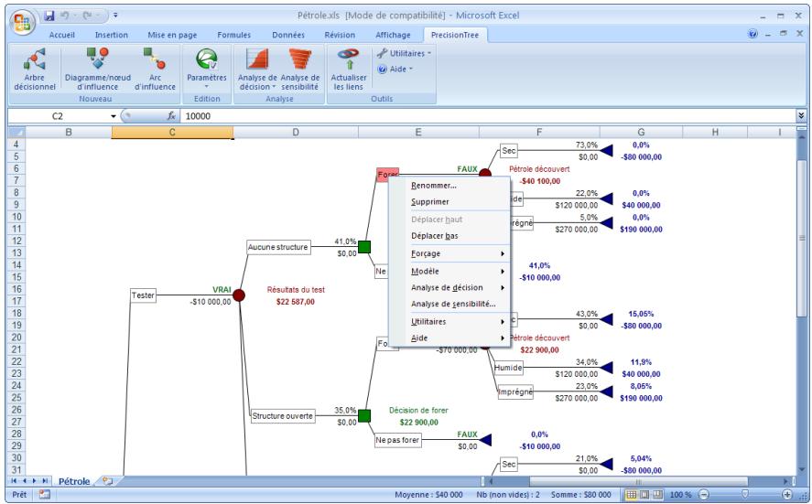Click the Structure ouverte branch label
This screenshot has width=812, height=504.
coord(283,416)
